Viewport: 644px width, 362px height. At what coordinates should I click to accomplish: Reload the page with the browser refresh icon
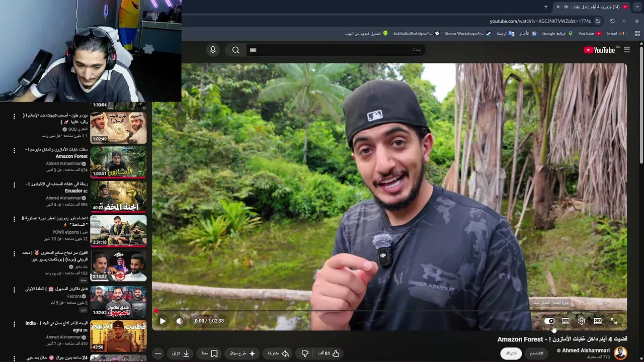[x=612, y=21]
